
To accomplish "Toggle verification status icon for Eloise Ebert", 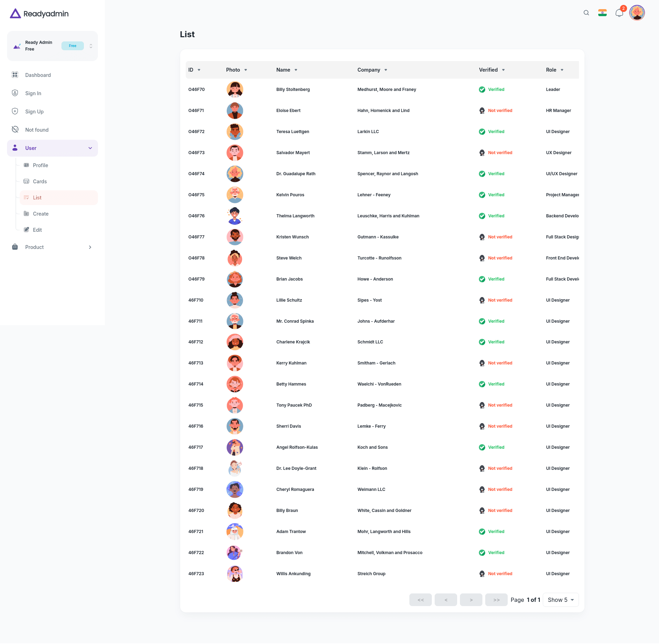I will pos(481,110).
